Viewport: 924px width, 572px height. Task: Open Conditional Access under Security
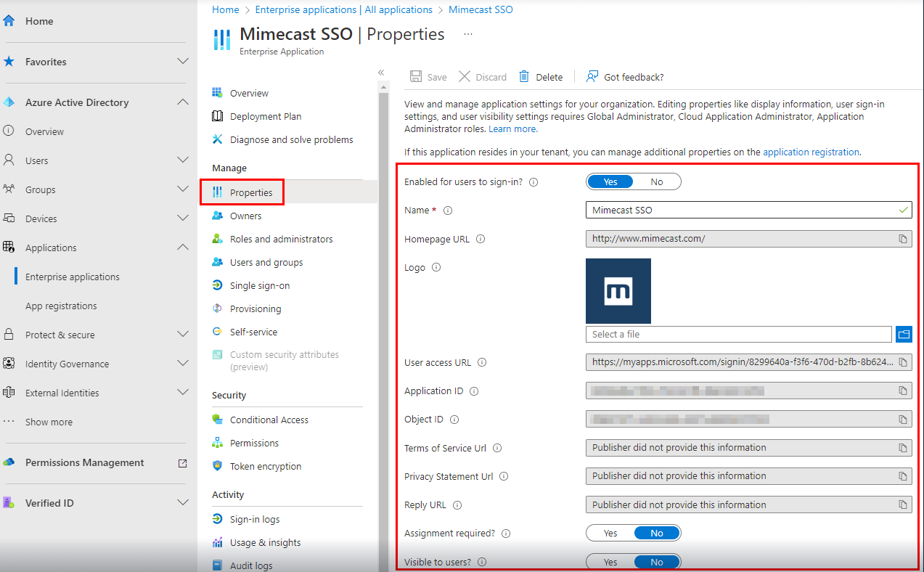(269, 420)
